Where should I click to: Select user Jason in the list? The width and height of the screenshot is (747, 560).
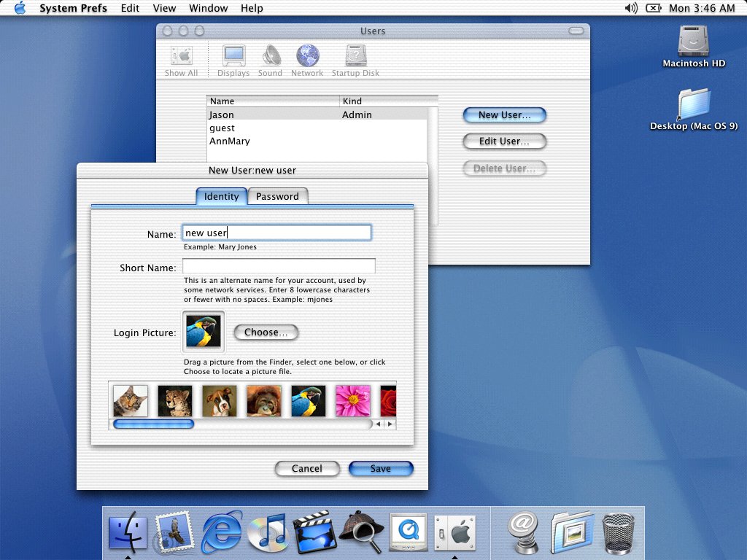click(317, 114)
